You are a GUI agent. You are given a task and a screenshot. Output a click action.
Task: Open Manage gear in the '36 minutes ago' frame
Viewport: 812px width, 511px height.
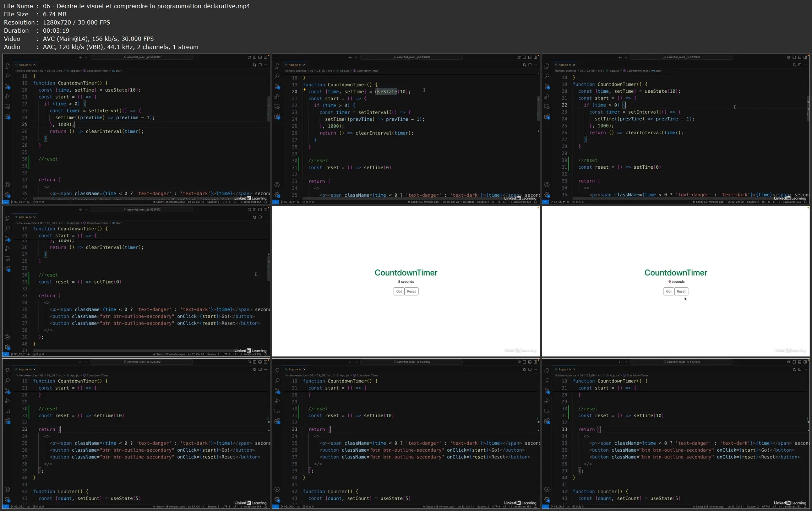(7, 195)
